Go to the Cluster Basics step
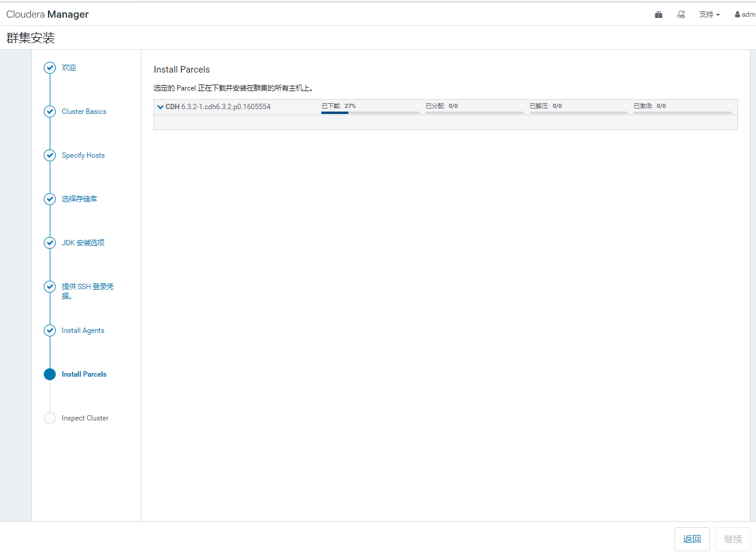The height and width of the screenshot is (553, 756). (x=84, y=112)
